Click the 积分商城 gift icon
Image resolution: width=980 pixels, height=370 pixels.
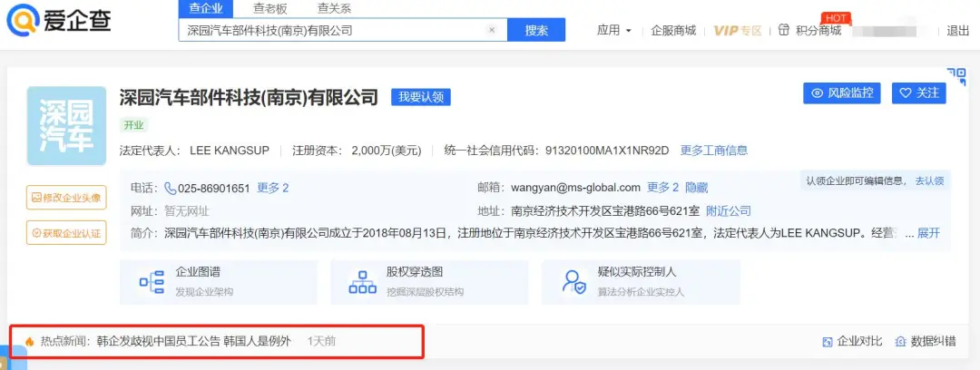784,30
